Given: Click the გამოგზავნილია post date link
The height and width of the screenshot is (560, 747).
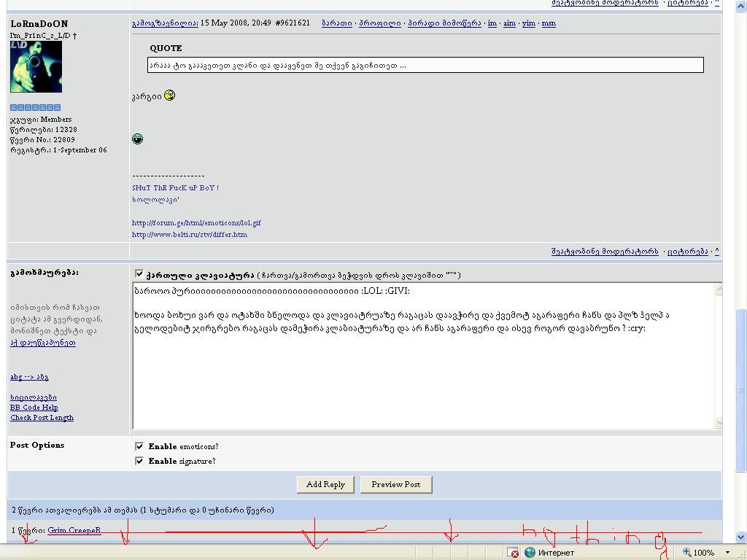Looking at the screenshot, I should coord(165,23).
